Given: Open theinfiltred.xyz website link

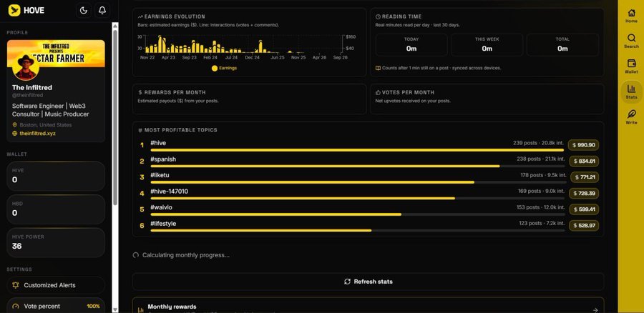Looking at the screenshot, I should pos(37,134).
